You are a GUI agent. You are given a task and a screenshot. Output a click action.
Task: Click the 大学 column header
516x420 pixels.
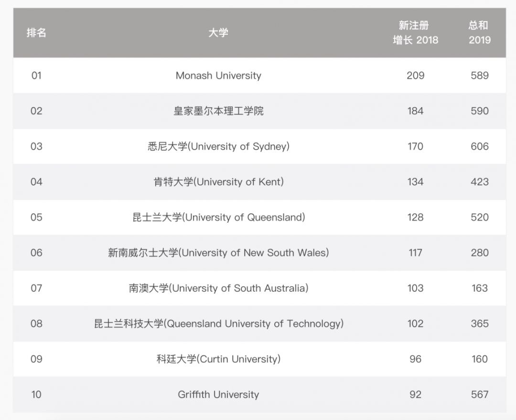218,32
